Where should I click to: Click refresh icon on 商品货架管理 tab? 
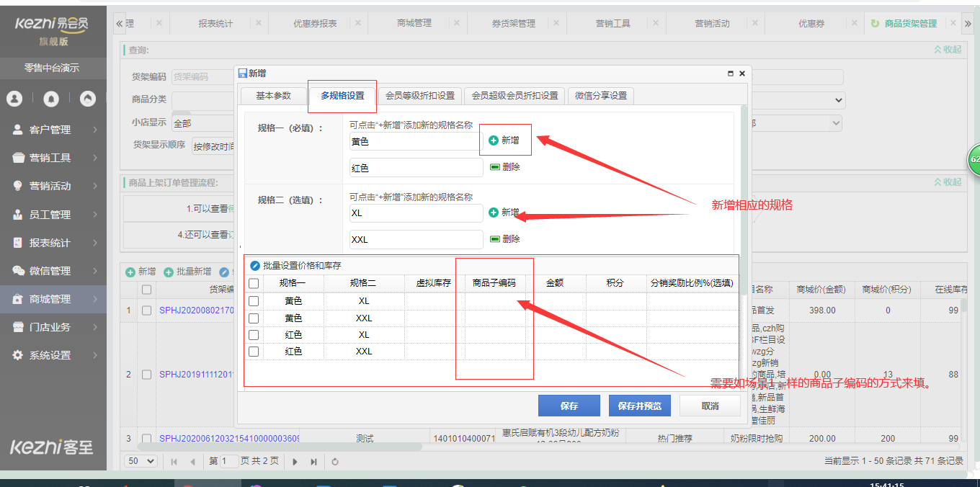tap(875, 23)
